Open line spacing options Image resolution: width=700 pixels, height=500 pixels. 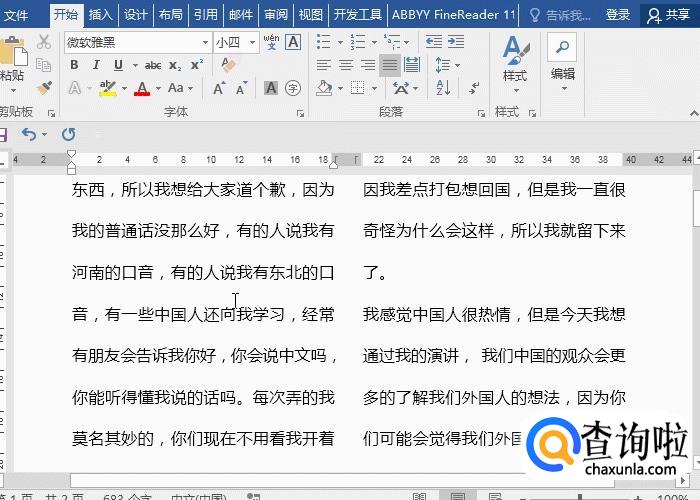point(447,65)
